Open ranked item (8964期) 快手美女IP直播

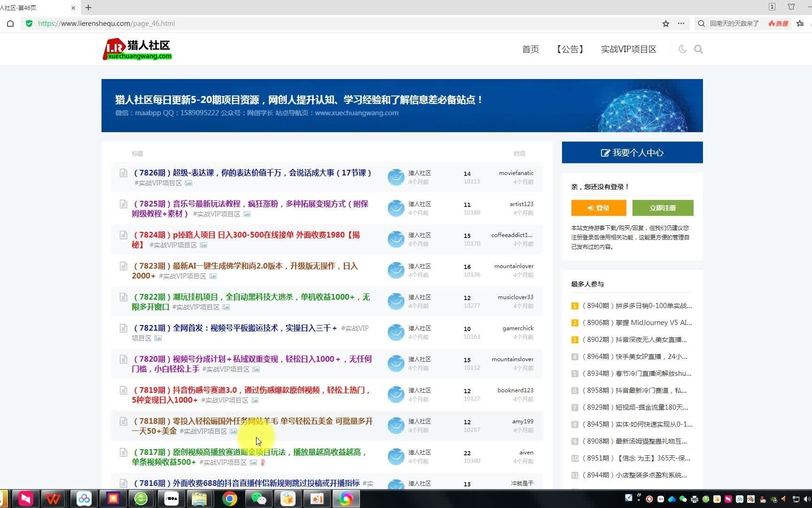(x=634, y=357)
